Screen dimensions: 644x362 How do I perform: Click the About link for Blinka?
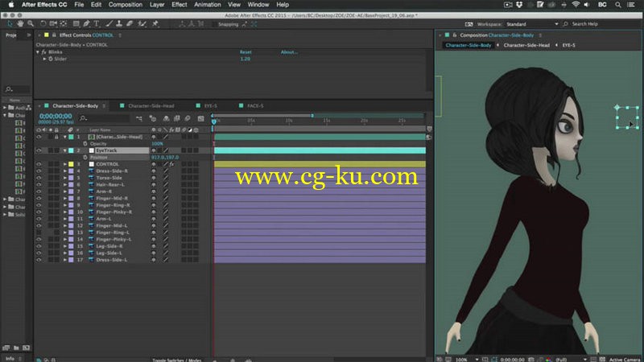click(289, 52)
